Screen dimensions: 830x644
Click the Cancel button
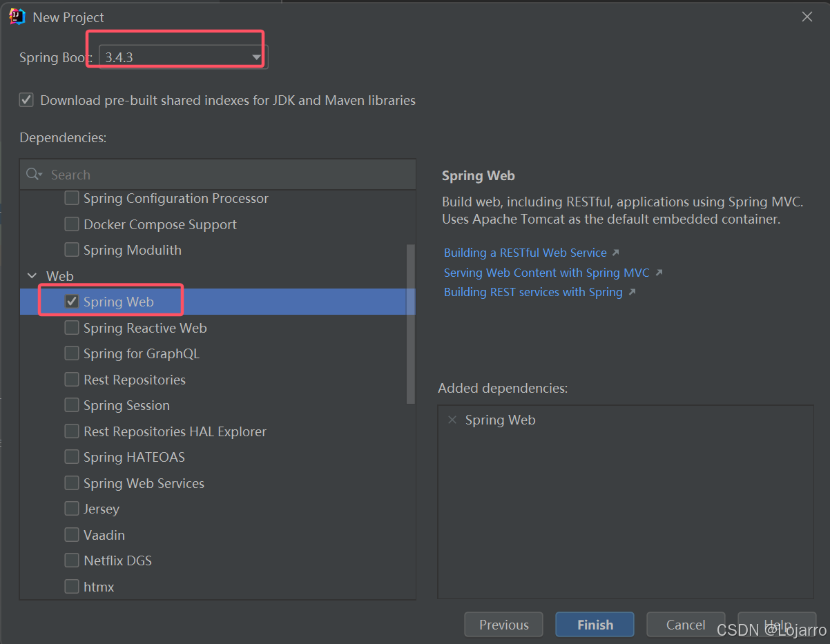pyautogui.click(x=686, y=625)
